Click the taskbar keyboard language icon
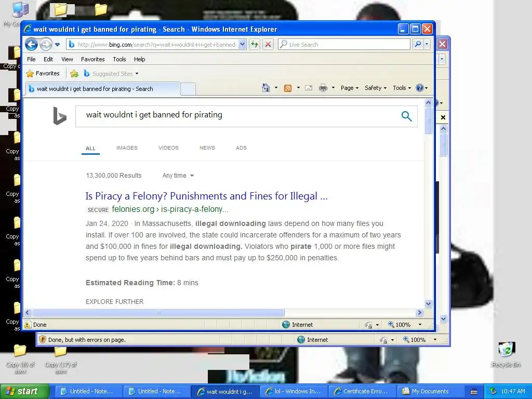The height and width of the screenshot is (399, 532). pyautogui.click(x=474, y=392)
